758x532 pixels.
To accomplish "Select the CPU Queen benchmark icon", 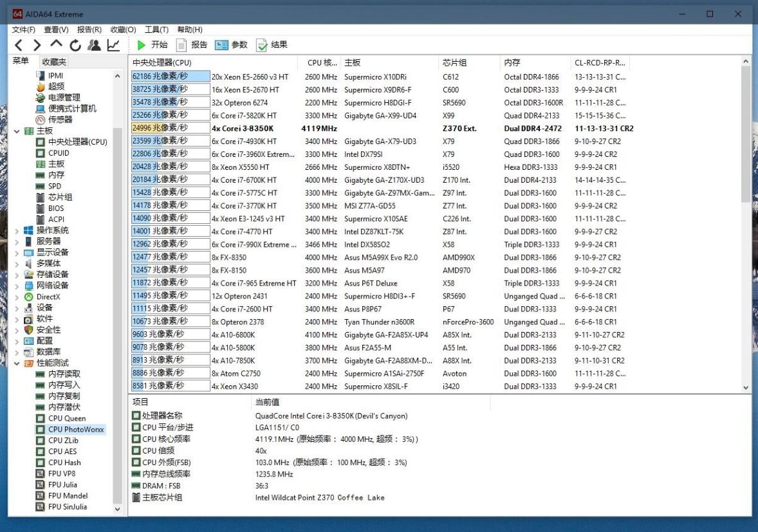I will (41, 418).
